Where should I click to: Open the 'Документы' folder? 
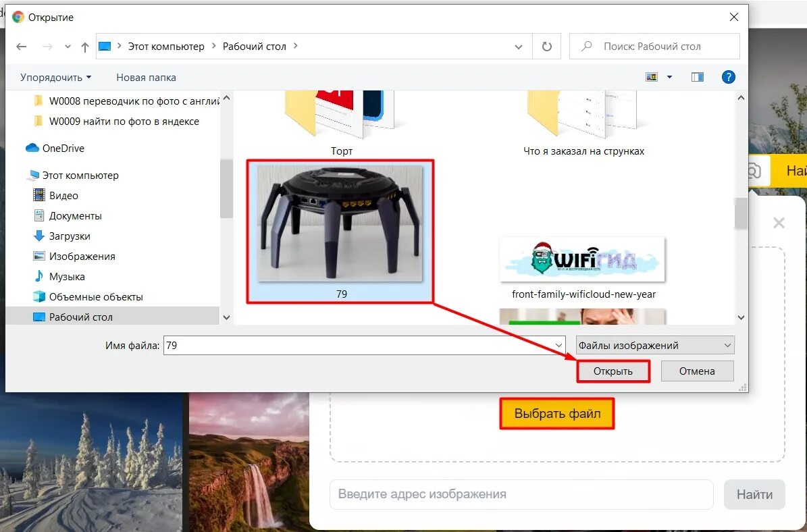(68, 216)
